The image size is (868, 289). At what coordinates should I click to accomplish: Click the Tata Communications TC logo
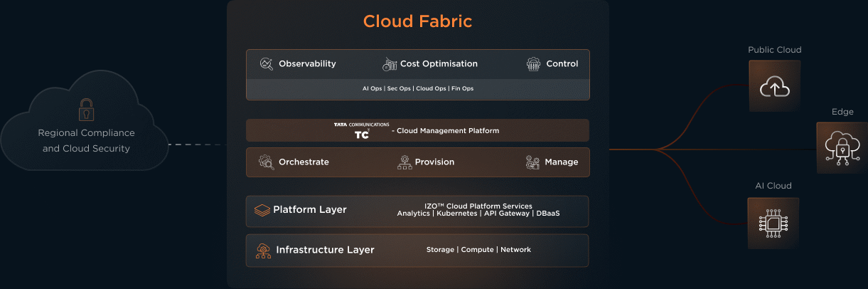coord(362,130)
